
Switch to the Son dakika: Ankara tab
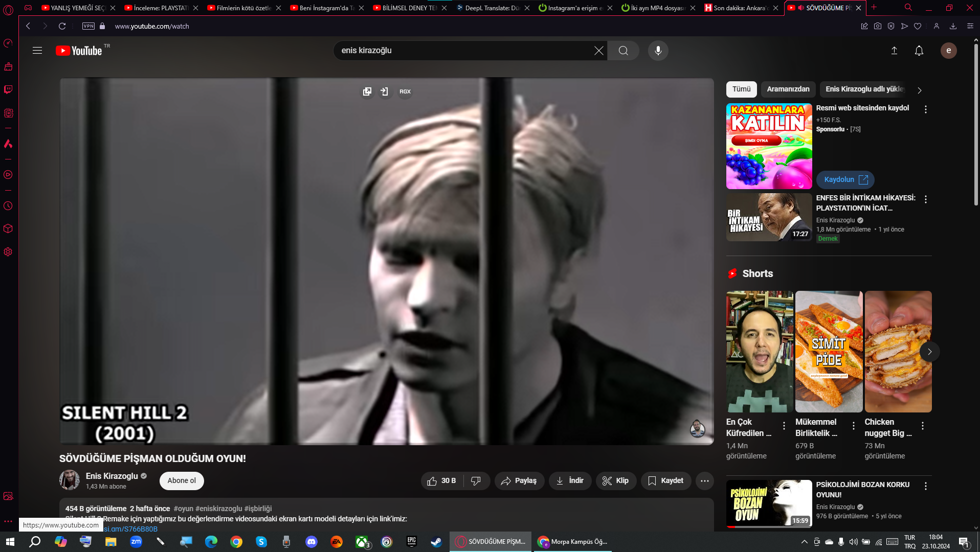[x=742, y=8]
